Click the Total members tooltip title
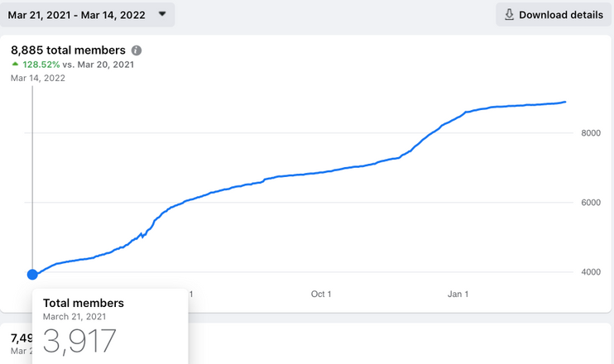614x364 pixels. (83, 304)
